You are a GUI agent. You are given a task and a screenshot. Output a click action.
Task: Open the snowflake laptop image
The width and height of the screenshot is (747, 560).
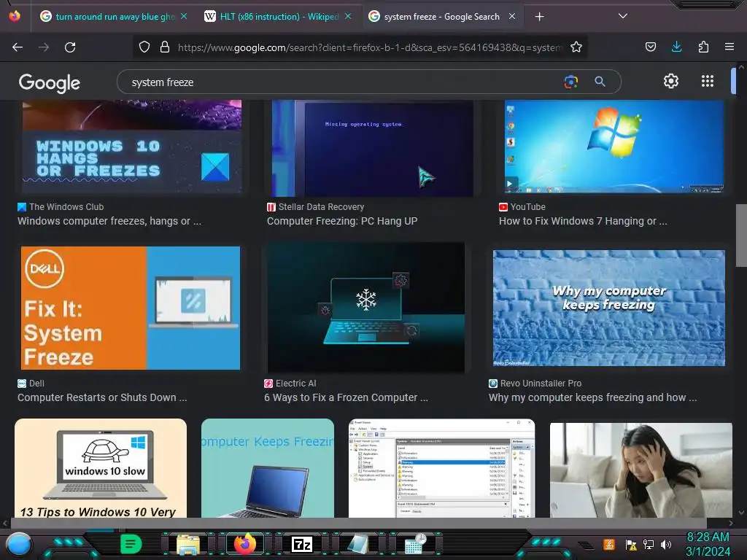click(366, 308)
